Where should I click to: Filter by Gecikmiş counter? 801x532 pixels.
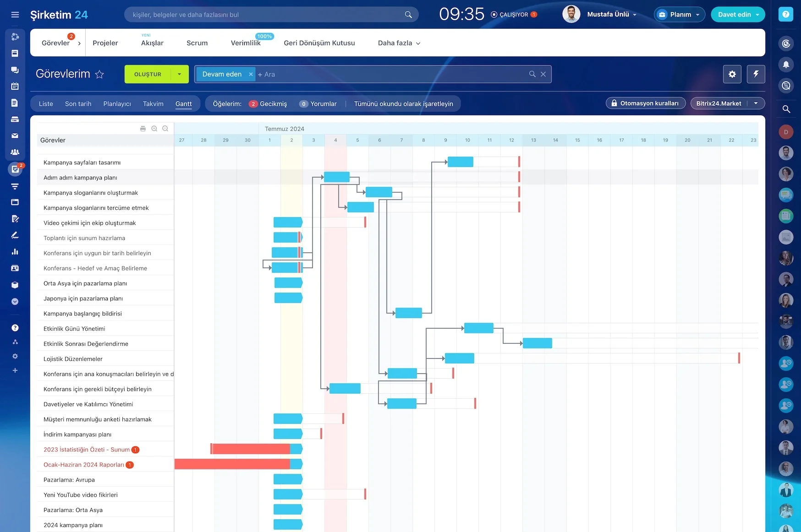point(268,104)
